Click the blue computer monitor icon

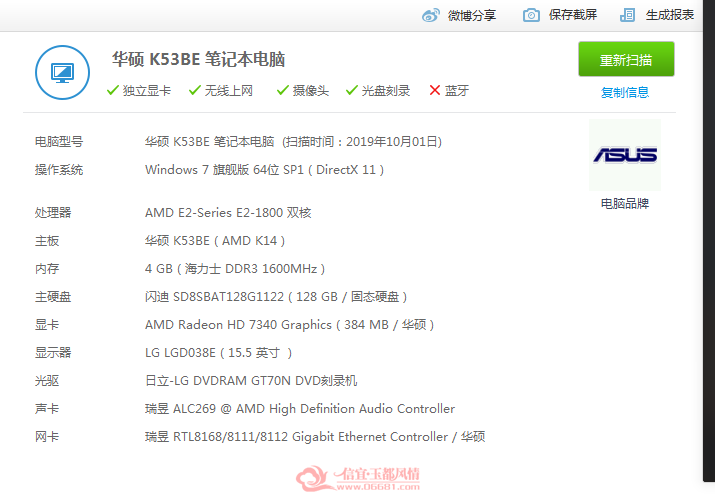(x=62, y=72)
